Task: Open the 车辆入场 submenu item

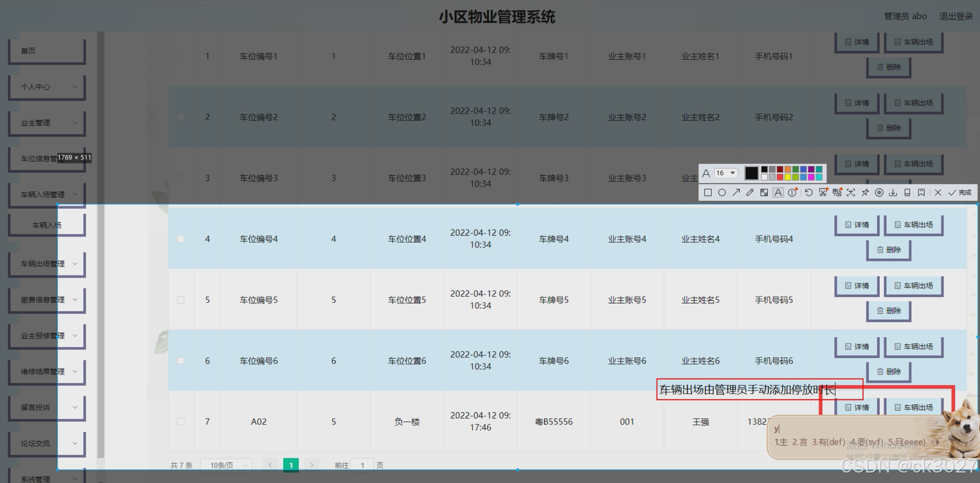Action: click(x=47, y=225)
